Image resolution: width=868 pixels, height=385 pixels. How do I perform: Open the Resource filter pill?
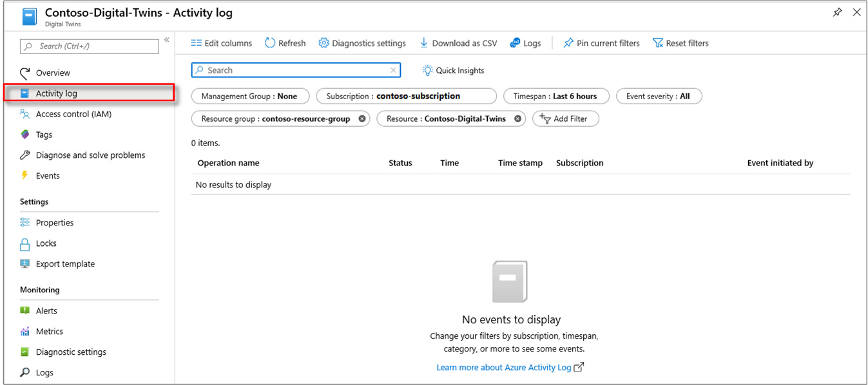pos(451,118)
